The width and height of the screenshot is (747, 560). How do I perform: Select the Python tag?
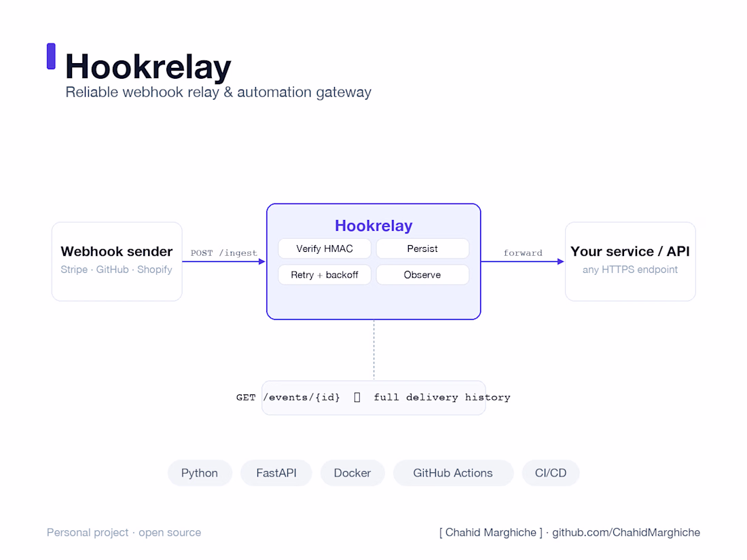[200, 473]
